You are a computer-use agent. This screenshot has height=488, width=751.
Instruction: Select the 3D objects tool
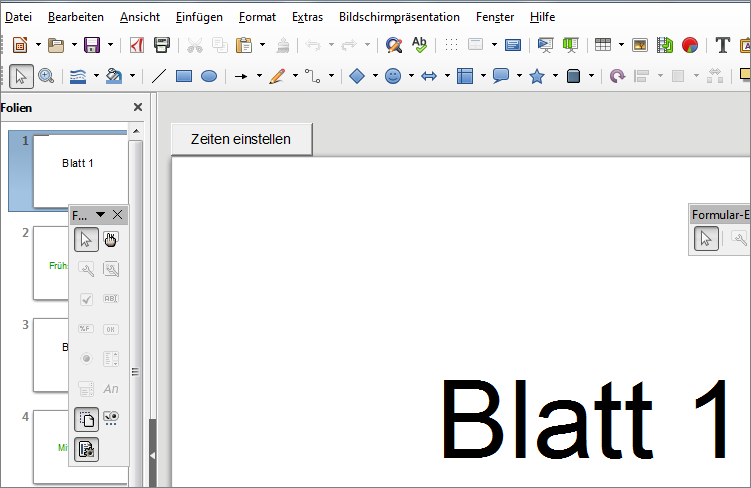point(573,76)
